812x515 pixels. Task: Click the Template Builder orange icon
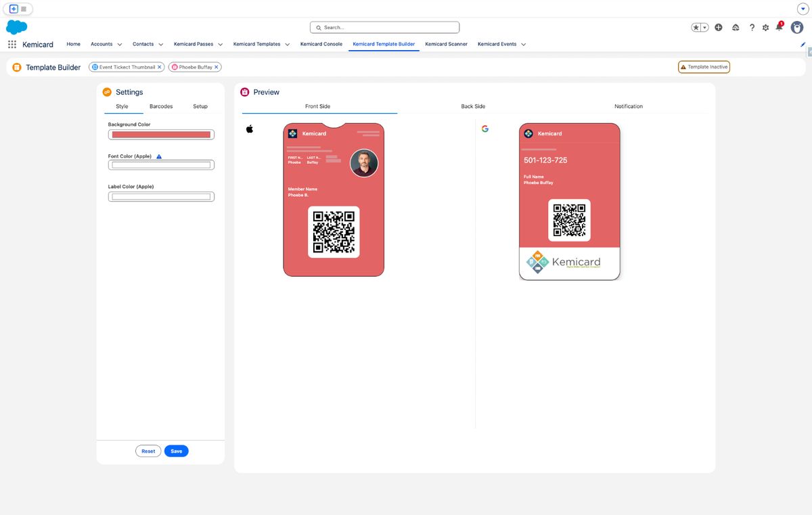coord(17,67)
